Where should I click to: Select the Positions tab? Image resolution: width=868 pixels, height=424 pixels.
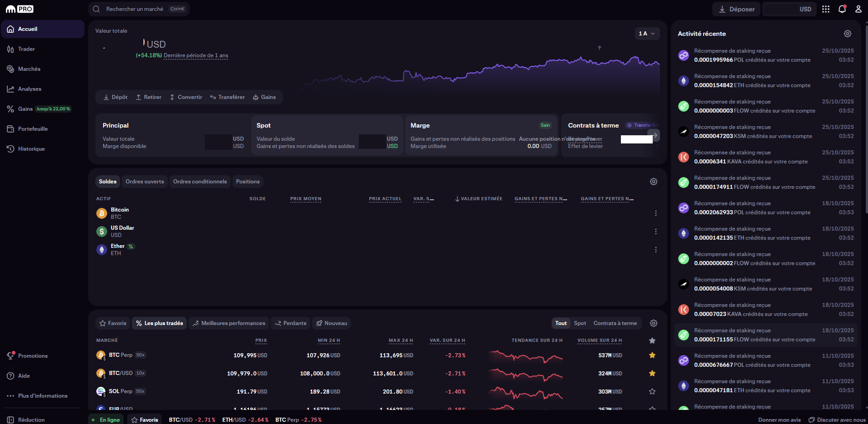pyautogui.click(x=248, y=181)
